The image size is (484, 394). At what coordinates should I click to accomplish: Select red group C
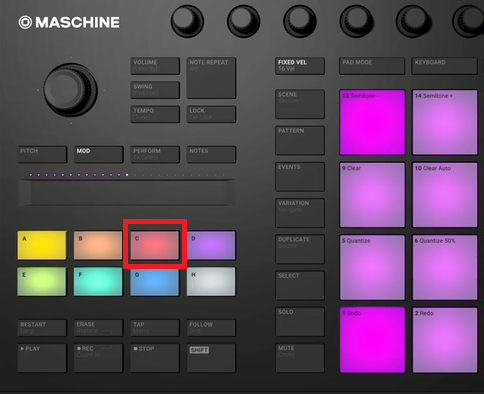tap(155, 245)
